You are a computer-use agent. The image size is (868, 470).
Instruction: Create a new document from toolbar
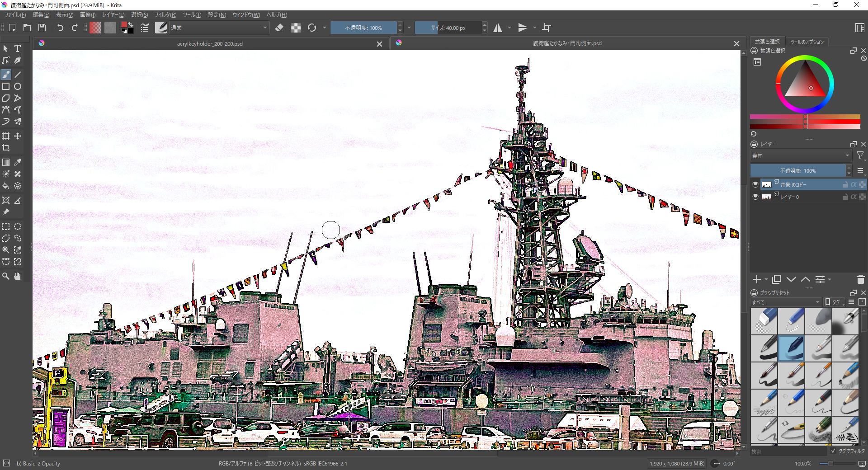[x=12, y=28]
